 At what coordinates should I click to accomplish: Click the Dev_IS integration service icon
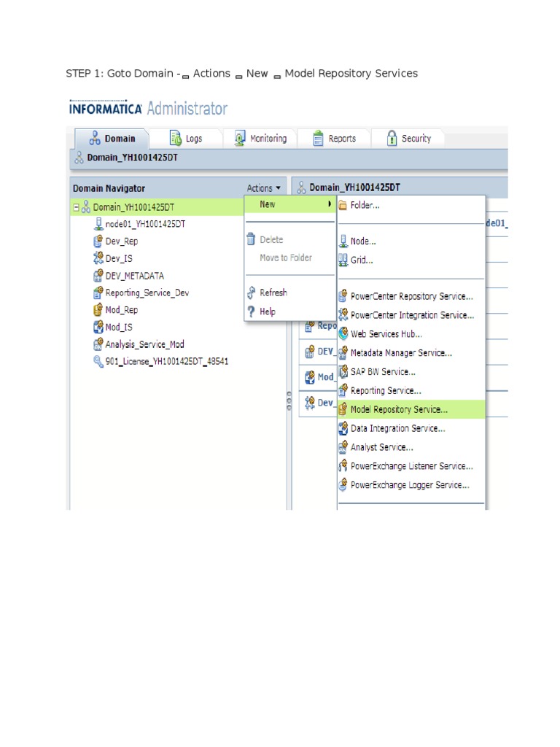[98, 258]
